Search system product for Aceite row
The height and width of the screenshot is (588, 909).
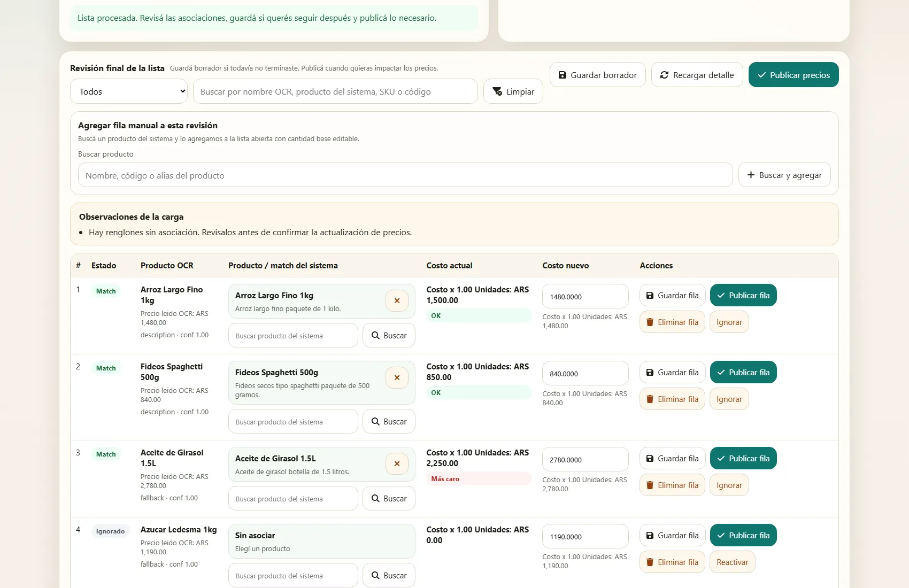pos(389,499)
